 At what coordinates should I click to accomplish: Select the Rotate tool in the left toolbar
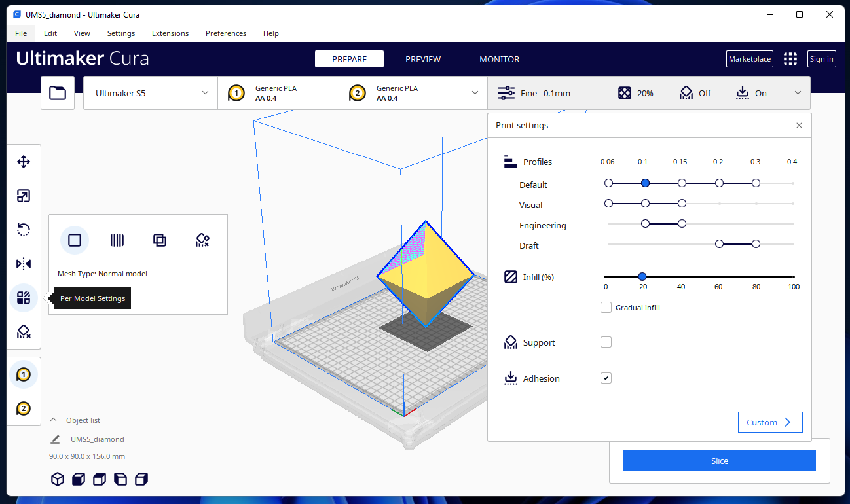click(x=24, y=230)
